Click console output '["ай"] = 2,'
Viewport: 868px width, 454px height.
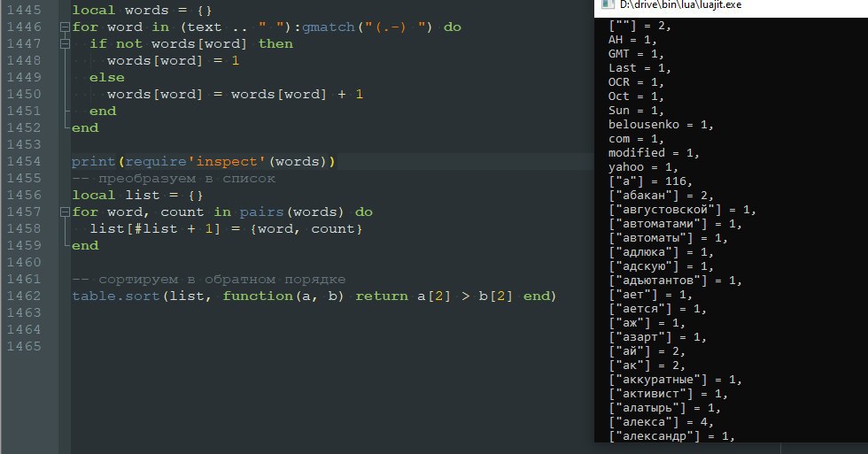(x=647, y=351)
